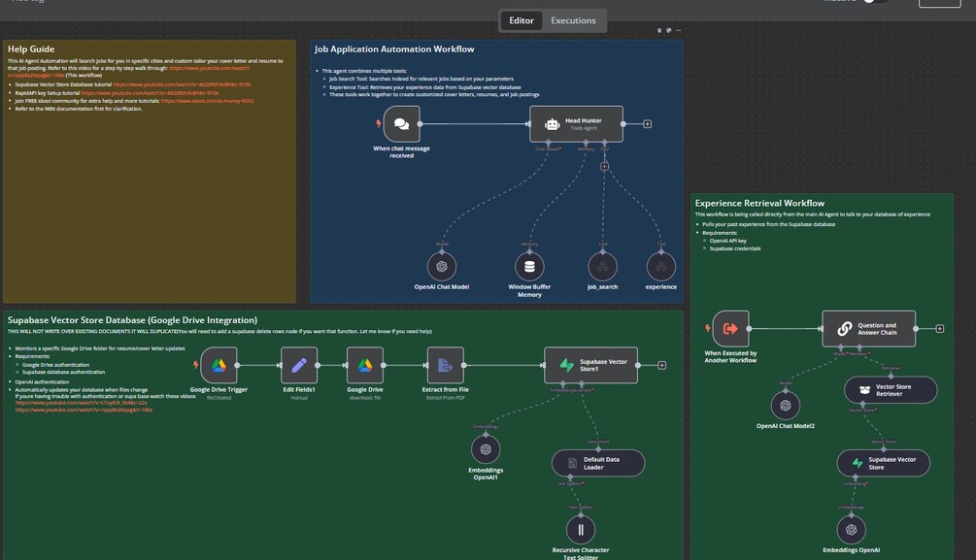Screen dimensions: 976x560
Task: Click Supabase Vector Store Database (Google Drive Integration) title
Action: point(132,320)
